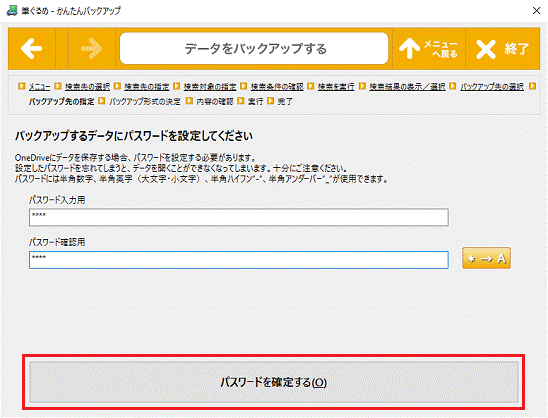Focus the パスワード入力用 password field
The image size is (548, 418).
(239, 217)
